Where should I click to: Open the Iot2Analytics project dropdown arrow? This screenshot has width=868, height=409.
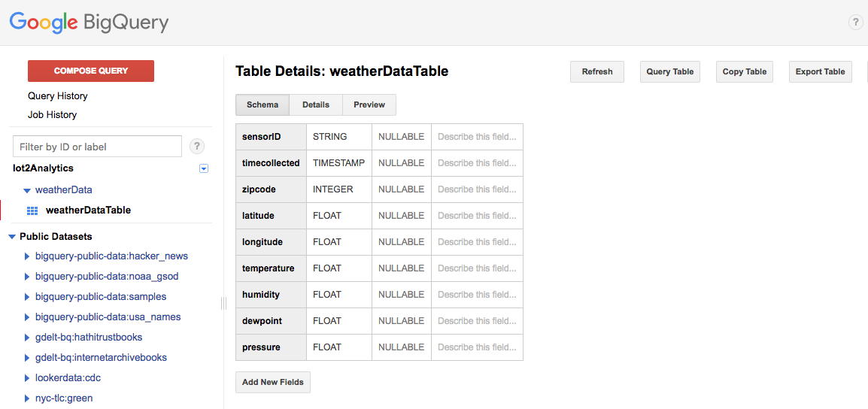[x=203, y=169]
